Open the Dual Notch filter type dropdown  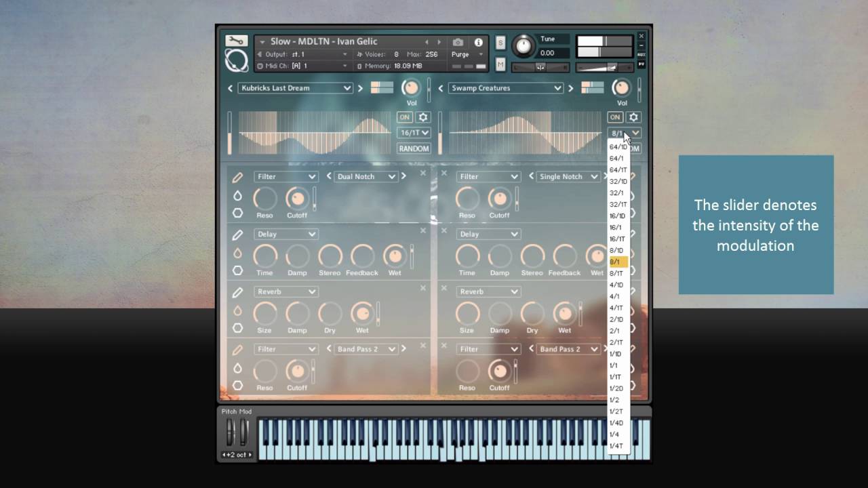coord(366,176)
